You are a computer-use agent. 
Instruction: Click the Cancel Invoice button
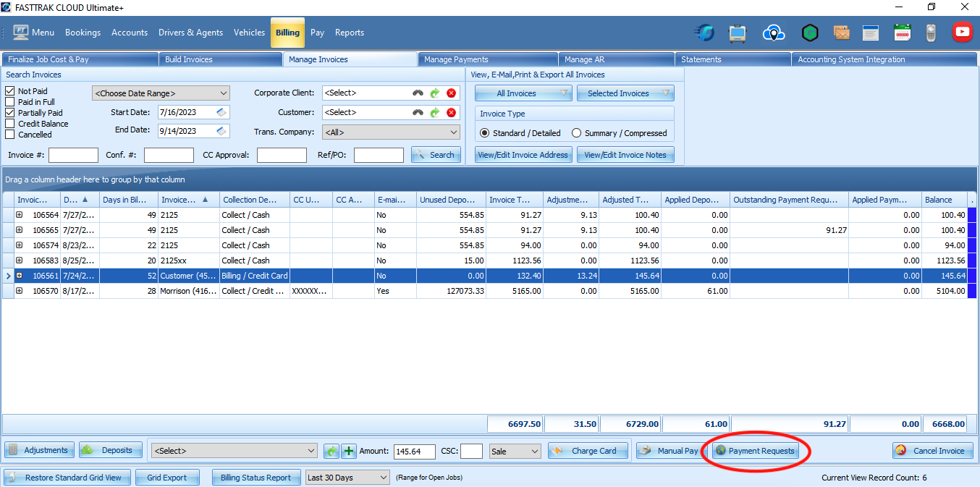[932, 451]
